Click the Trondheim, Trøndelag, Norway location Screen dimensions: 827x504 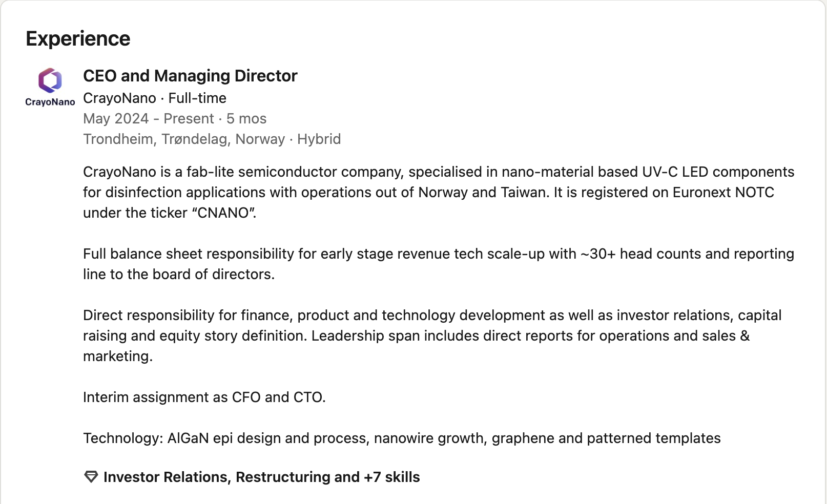[184, 139]
